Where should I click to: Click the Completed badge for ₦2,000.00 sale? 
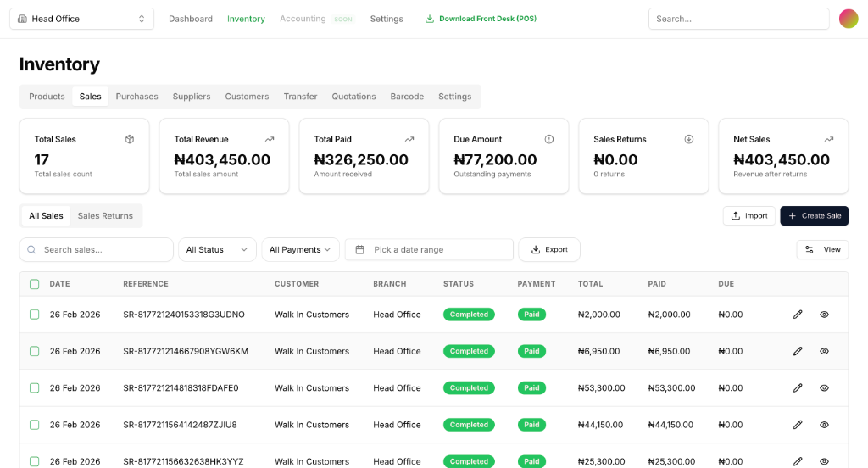coord(469,315)
